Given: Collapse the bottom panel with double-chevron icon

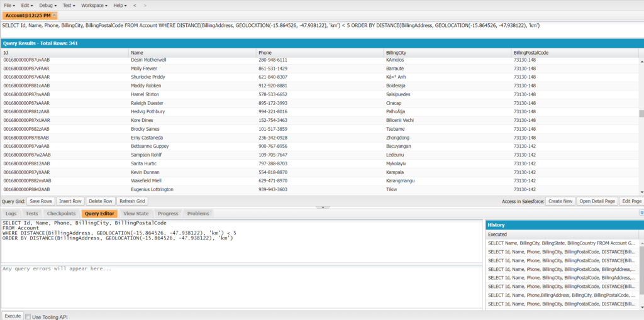Looking at the screenshot, I should (x=641, y=212).
